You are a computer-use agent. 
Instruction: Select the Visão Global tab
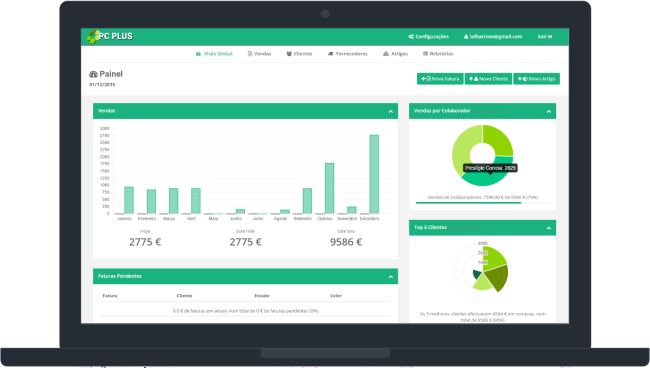[214, 54]
